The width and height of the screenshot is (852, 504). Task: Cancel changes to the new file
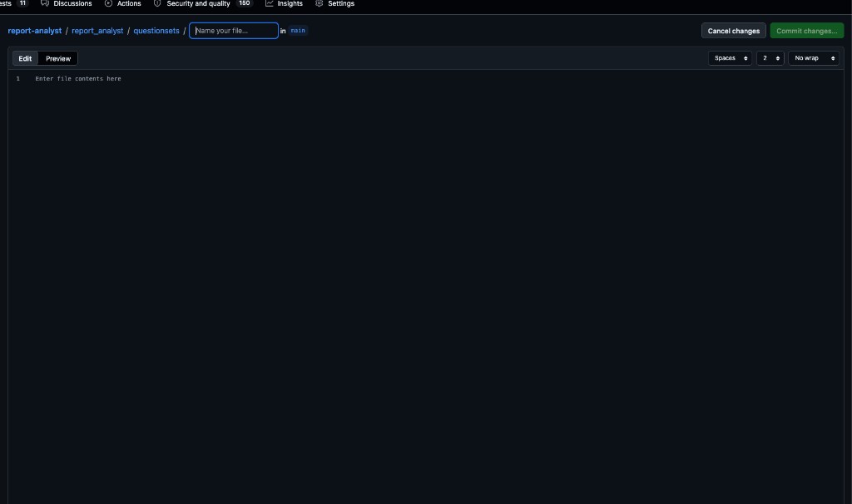(x=734, y=31)
